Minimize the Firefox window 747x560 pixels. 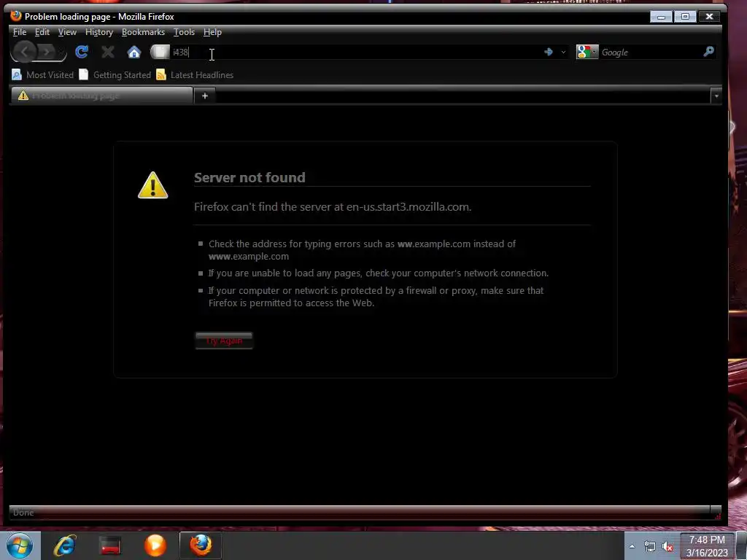(x=661, y=17)
